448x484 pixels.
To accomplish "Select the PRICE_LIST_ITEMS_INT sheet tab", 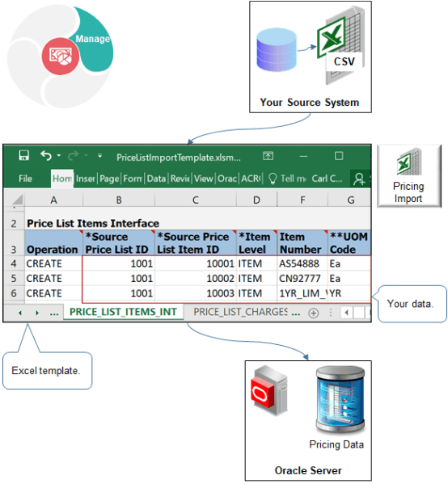I will pos(123,312).
